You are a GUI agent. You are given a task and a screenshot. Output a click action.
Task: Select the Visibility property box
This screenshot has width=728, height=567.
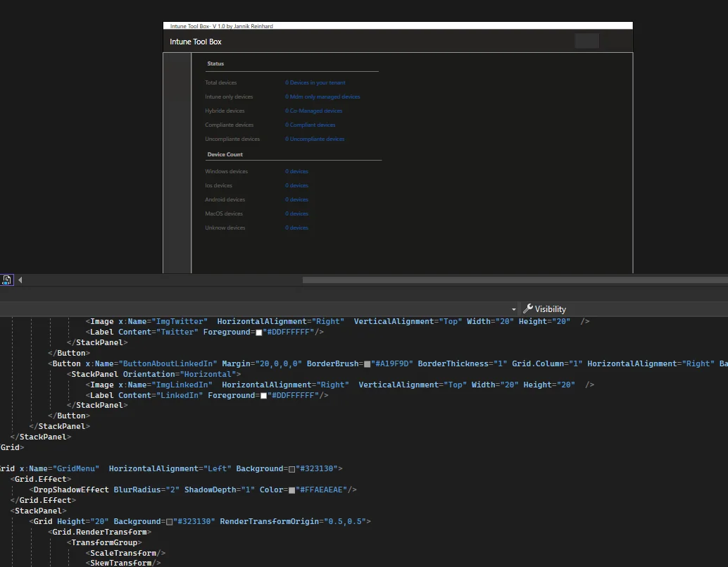(x=624, y=309)
